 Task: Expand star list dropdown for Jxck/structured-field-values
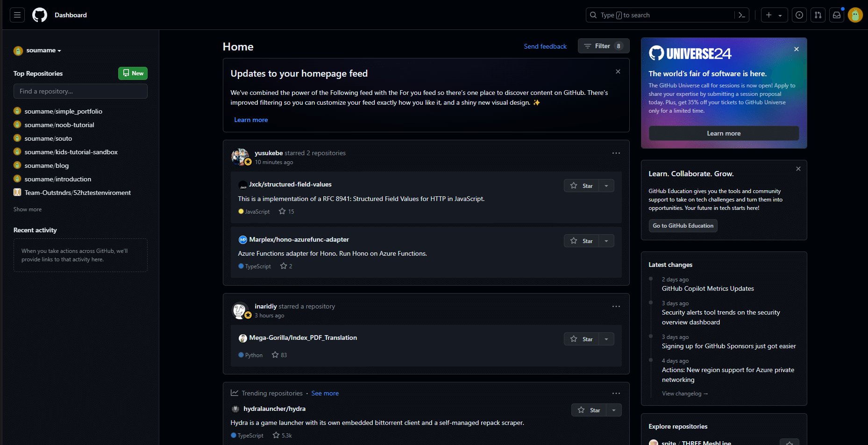(x=606, y=186)
